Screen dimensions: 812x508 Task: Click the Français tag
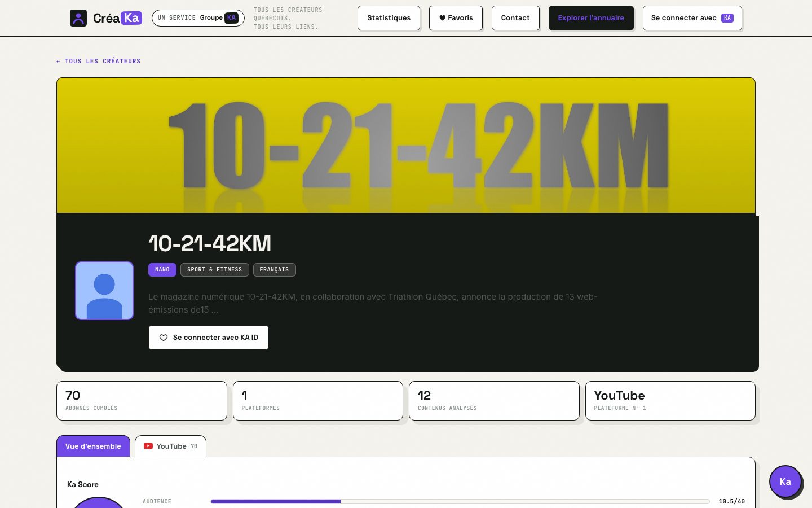(274, 270)
